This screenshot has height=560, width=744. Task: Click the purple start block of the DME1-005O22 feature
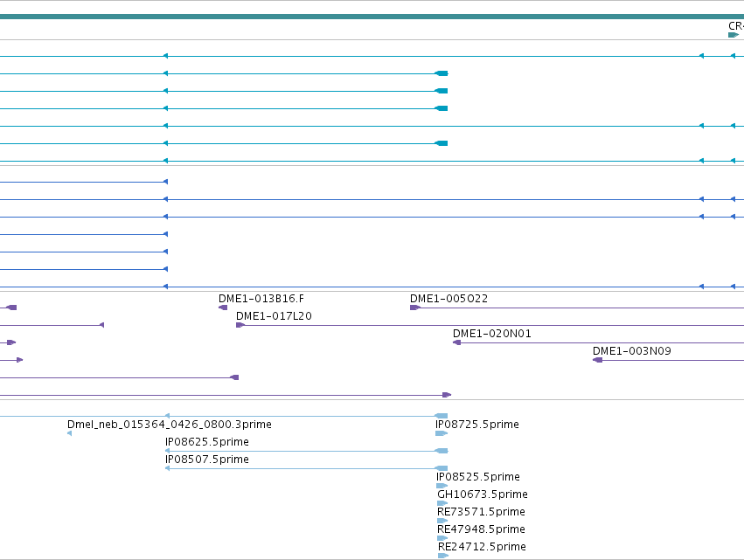point(415,308)
